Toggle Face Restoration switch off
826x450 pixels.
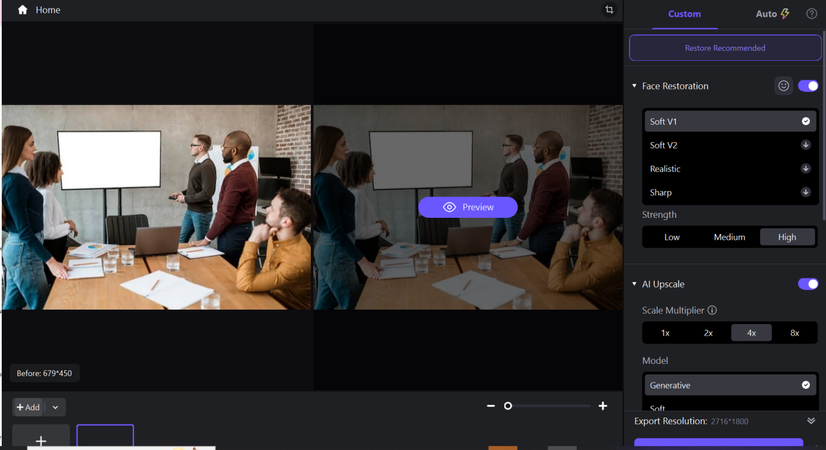tap(808, 85)
